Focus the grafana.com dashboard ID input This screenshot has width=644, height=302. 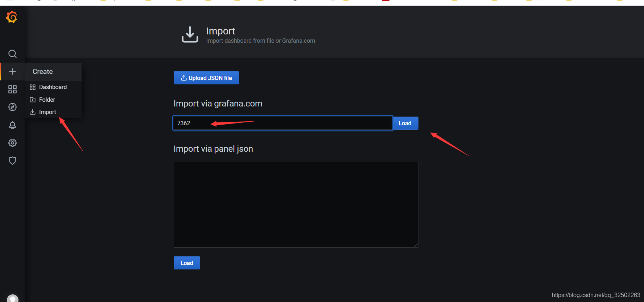[x=283, y=123]
